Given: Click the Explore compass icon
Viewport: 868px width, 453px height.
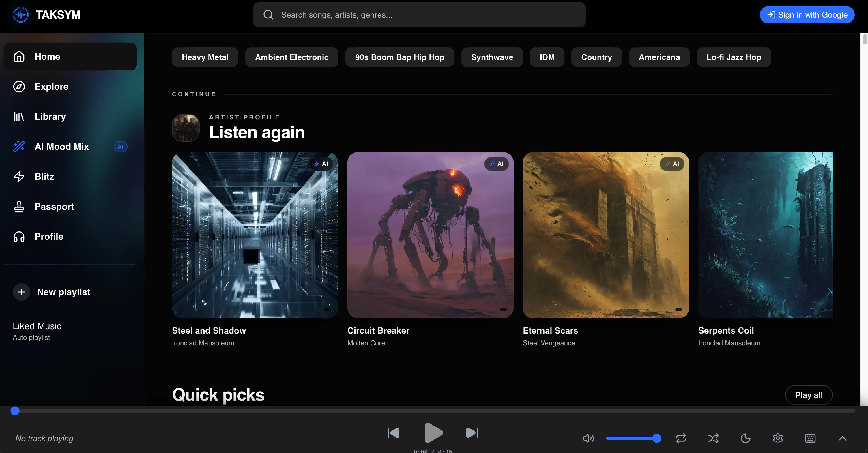Looking at the screenshot, I should tap(19, 87).
